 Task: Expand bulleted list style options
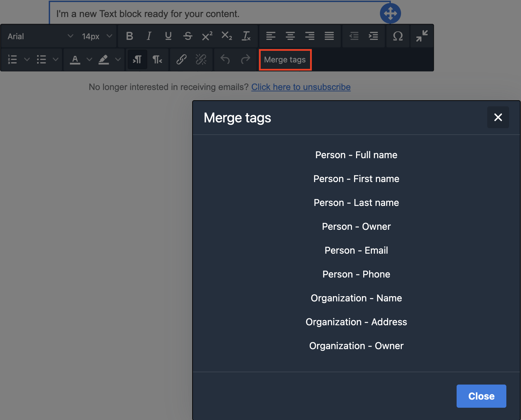(56, 60)
